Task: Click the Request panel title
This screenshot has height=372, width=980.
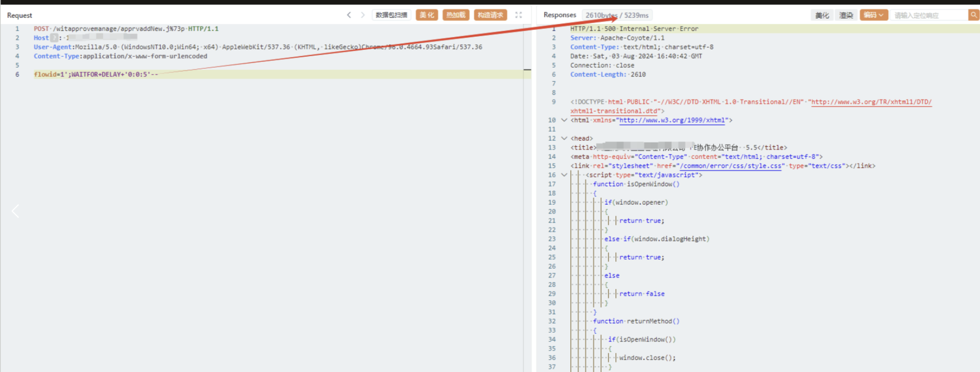Action: coord(19,15)
